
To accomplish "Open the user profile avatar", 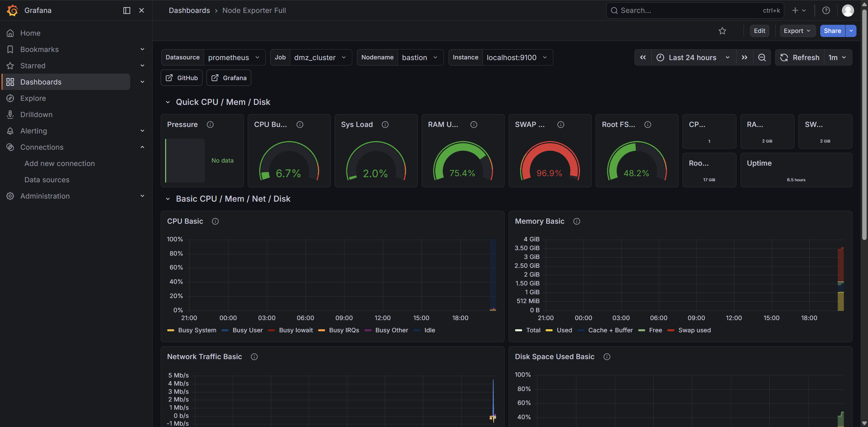I will tap(848, 11).
